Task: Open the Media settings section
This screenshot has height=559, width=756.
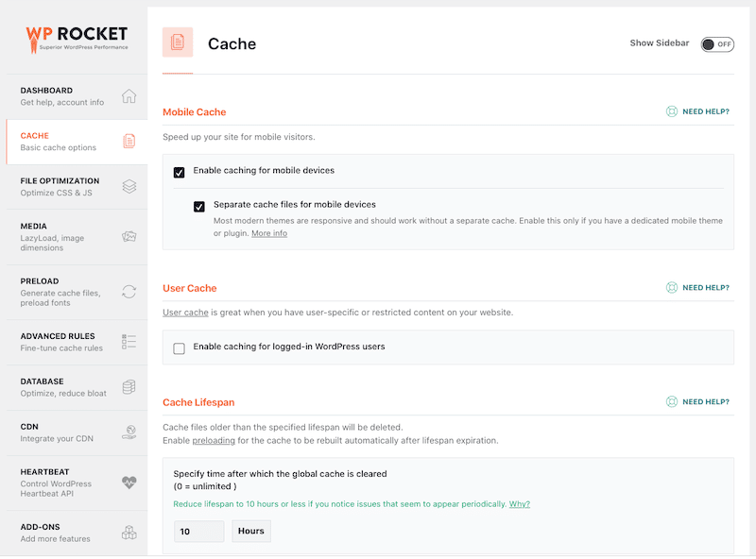Action: pos(77,237)
